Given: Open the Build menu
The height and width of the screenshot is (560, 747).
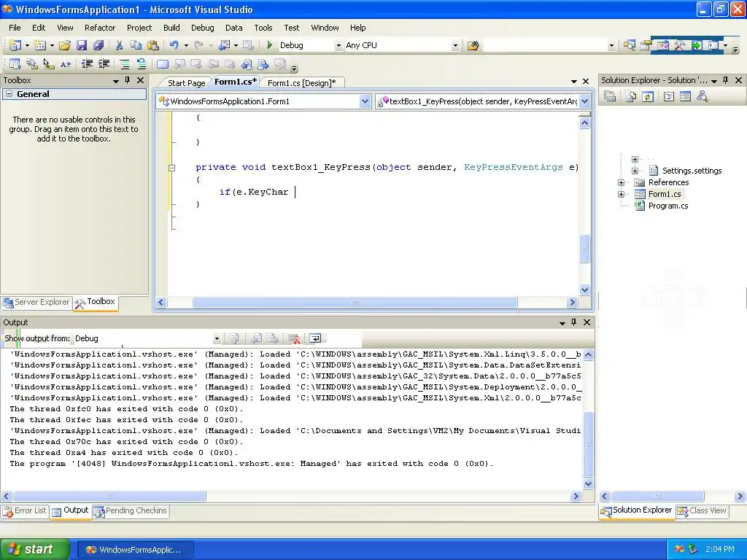Looking at the screenshot, I should (x=171, y=28).
